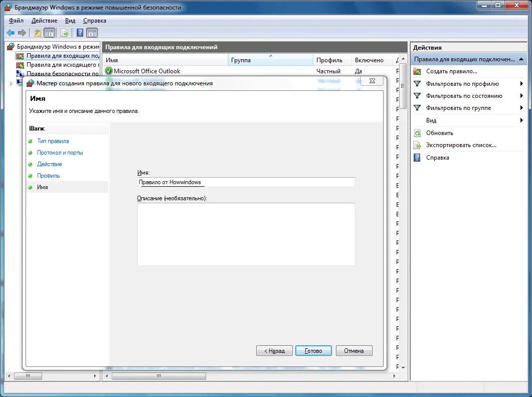Open Фильтровать по группе submenu arrow
532x397 pixels.
tap(521, 108)
